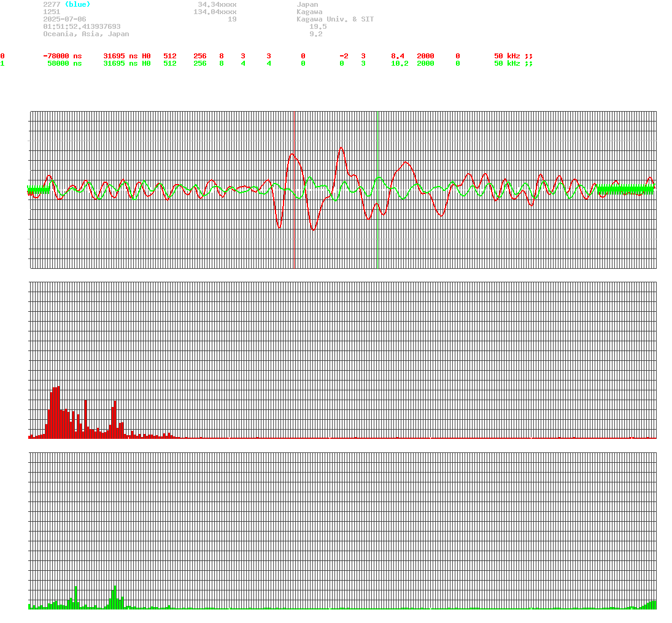Click the red row value 2000
672x623 pixels.
point(425,56)
